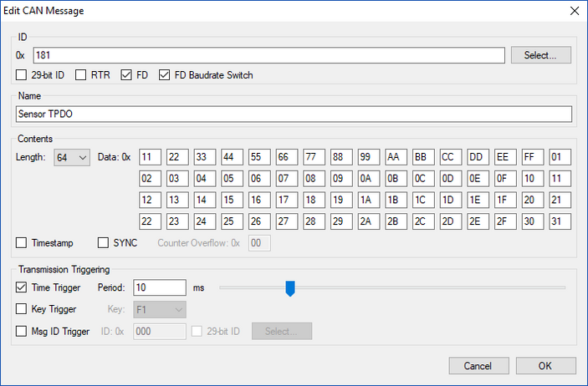The width and height of the screenshot is (588, 386).
Task: Click the ID input field containing 181
Action: (268, 55)
